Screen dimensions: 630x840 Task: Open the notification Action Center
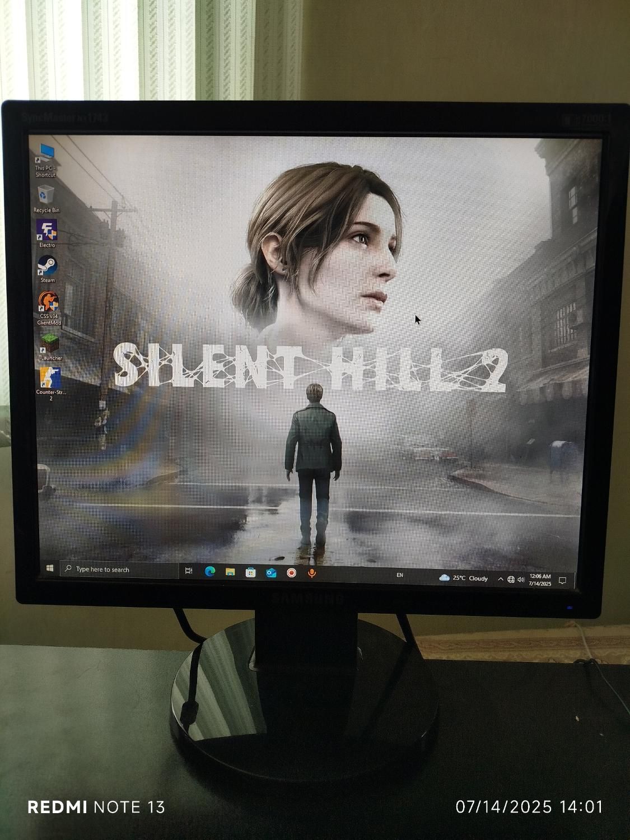(x=563, y=581)
